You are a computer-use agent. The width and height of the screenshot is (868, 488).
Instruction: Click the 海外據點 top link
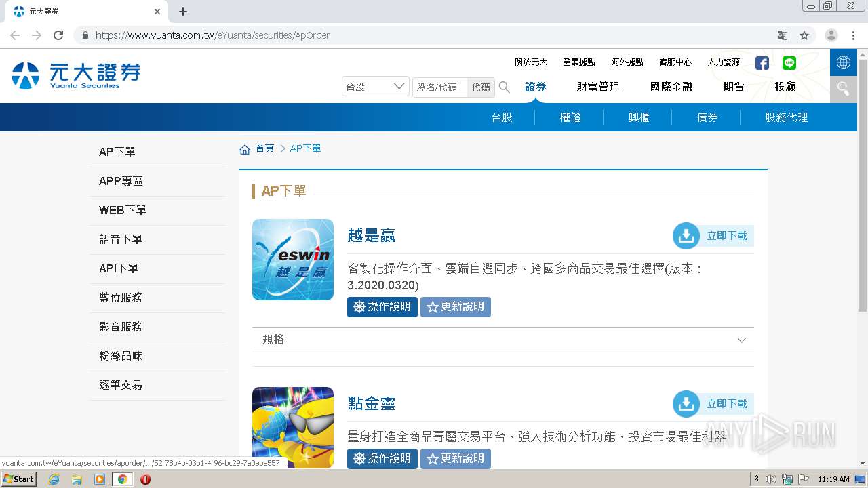[627, 62]
